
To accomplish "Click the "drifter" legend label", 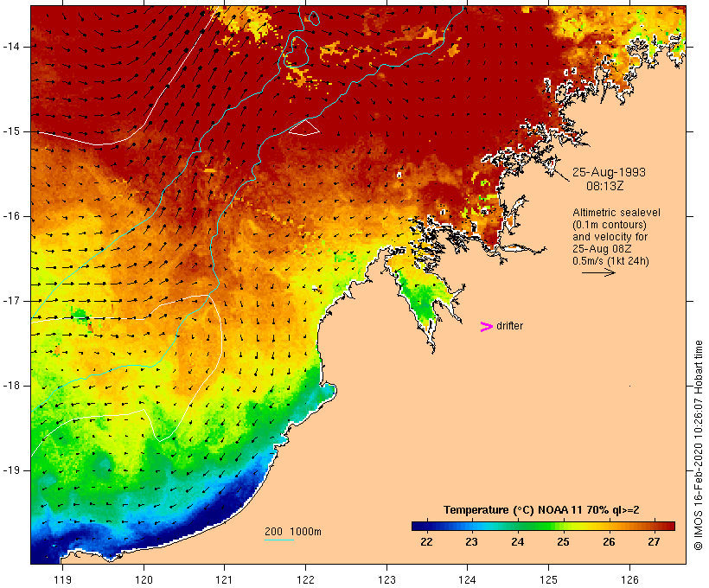I will click(509, 326).
